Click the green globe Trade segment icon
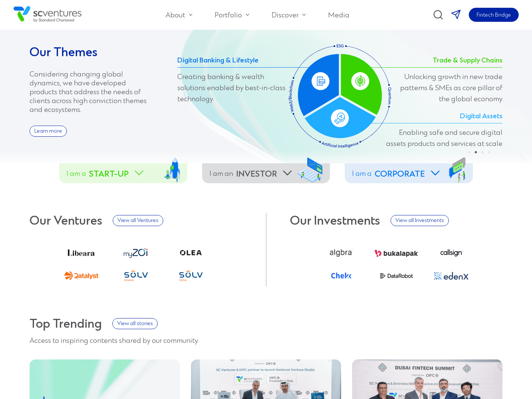 (x=360, y=81)
